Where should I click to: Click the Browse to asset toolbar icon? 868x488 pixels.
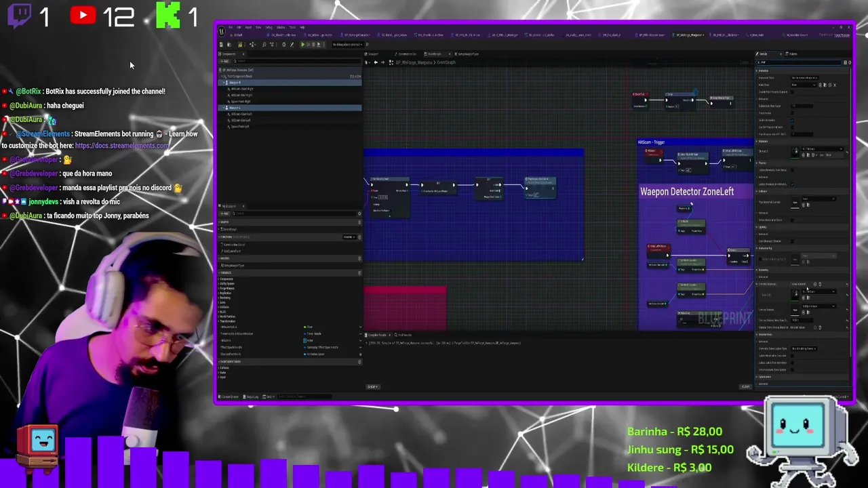pyautogui.click(x=229, y=44)
